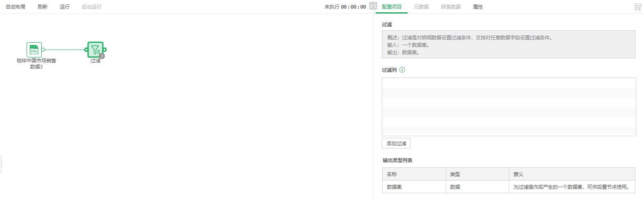Expand the left sidebar edge handle
This screenshot has width=644, height=199.
click(x=1, y=164)
